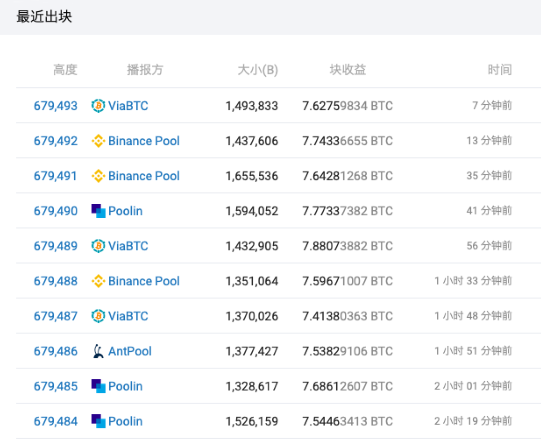
Task: Click the Poolin logo beside block 679,490
Action: pyautogui.click(x=98, y=211)
